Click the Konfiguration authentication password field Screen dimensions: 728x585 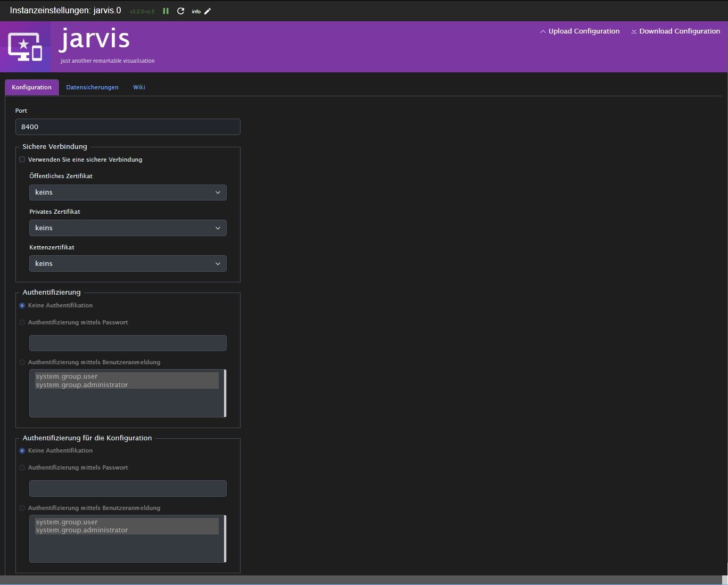click(x=128, y=489)
